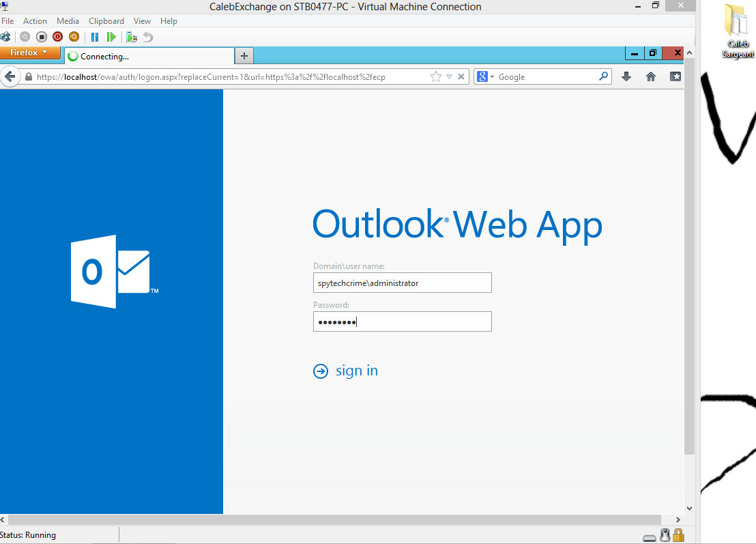This screenshot has height=544, width=756.
Task: Click the grayed Start VM toolbar icon
Action: point(25,37)
